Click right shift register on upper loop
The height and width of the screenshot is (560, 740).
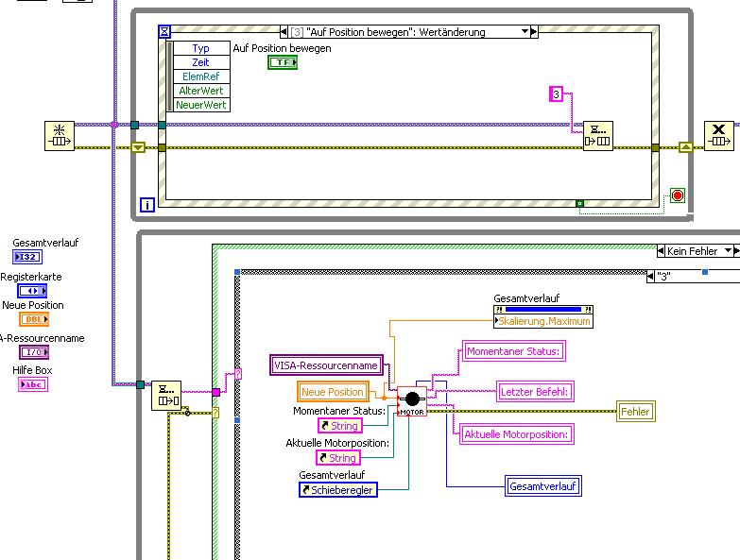686,147
